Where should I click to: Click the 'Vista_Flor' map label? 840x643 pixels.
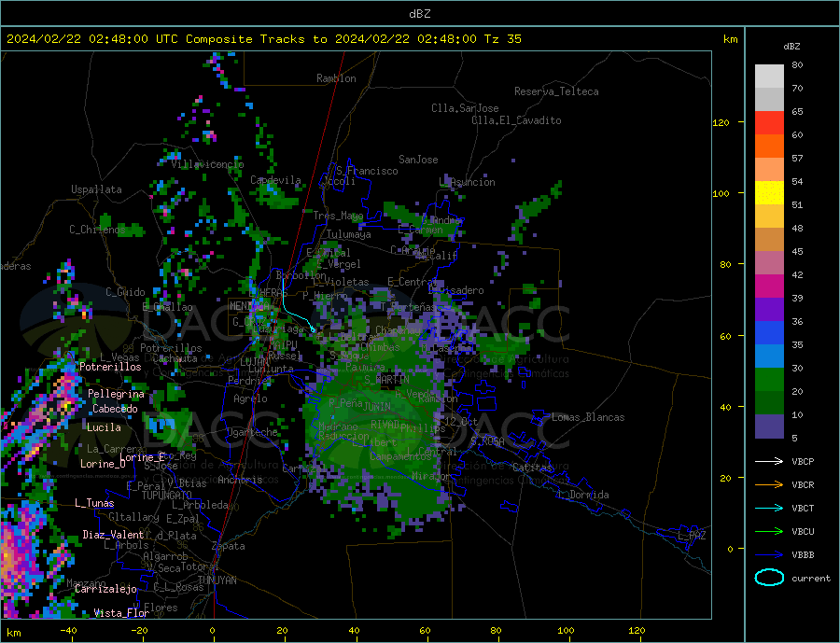121,613
